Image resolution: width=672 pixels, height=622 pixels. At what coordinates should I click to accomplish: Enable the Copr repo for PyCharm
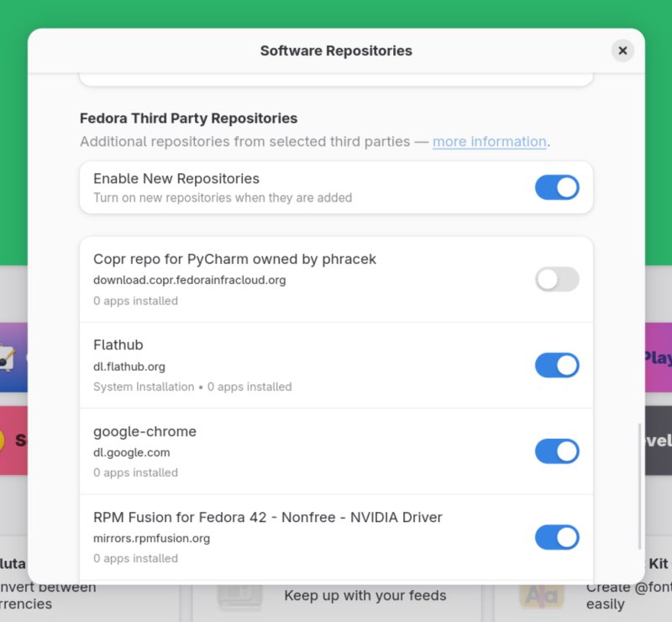558,279
